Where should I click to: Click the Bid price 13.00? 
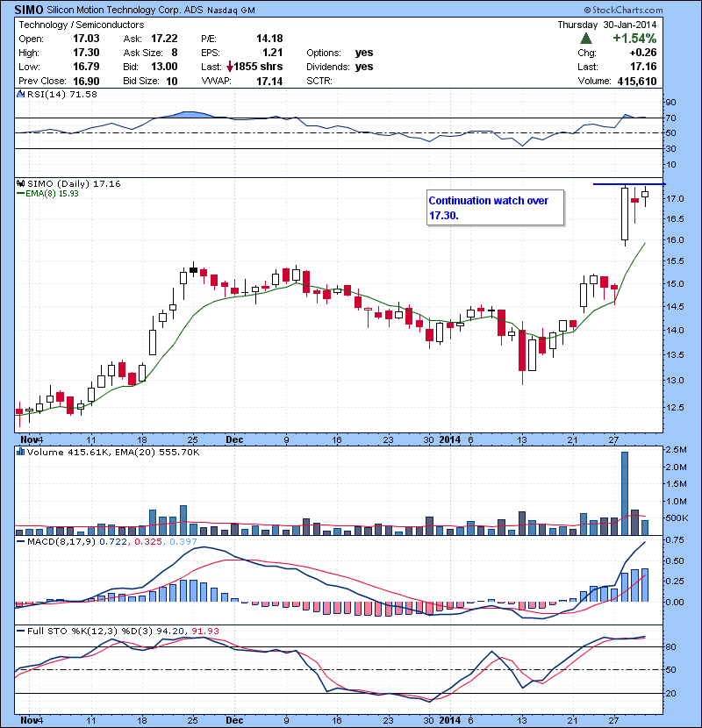pos(164,67)
